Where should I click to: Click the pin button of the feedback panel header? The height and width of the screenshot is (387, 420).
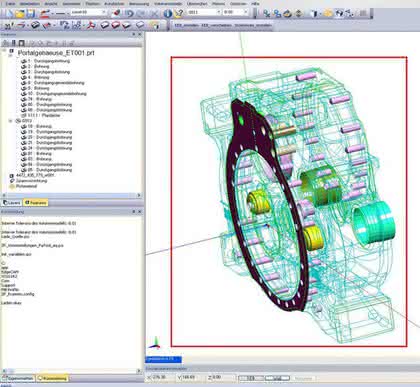[134, 211]
